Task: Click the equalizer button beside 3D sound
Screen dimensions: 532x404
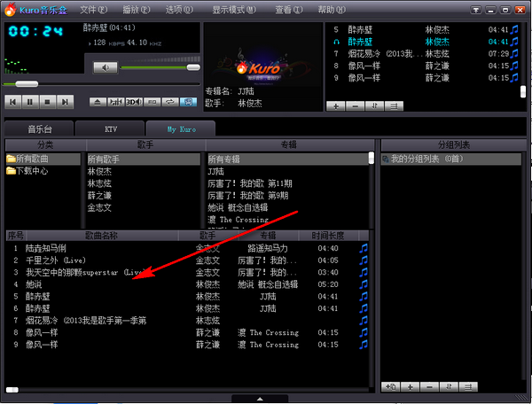Action: [115, 102]
